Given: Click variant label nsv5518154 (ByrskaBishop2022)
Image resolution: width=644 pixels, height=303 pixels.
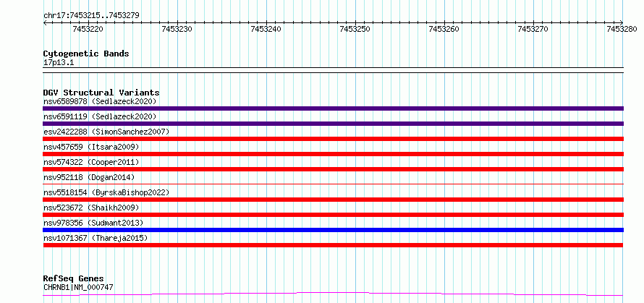Looking at the screenshot, I should pos(106,192).
